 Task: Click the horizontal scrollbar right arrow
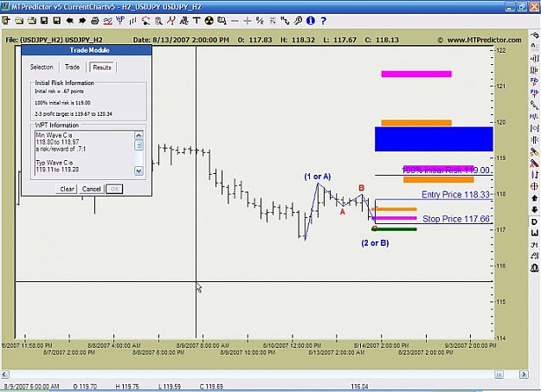(x=524, y=375)
